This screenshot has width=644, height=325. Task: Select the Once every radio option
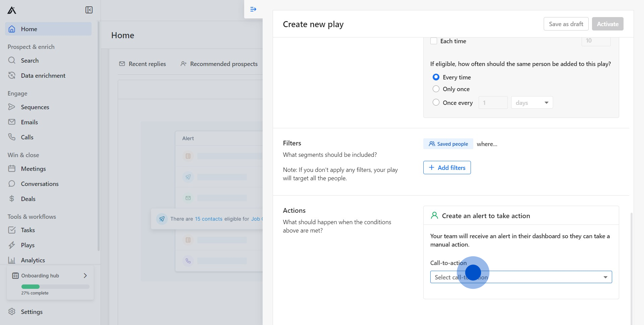(x=436, y=103)
